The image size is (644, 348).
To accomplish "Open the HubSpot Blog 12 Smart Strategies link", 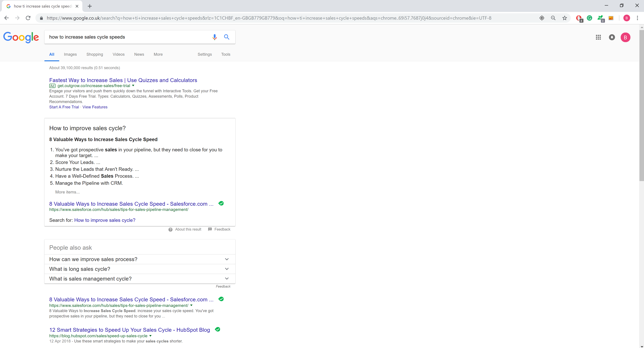I will (129, 330).
